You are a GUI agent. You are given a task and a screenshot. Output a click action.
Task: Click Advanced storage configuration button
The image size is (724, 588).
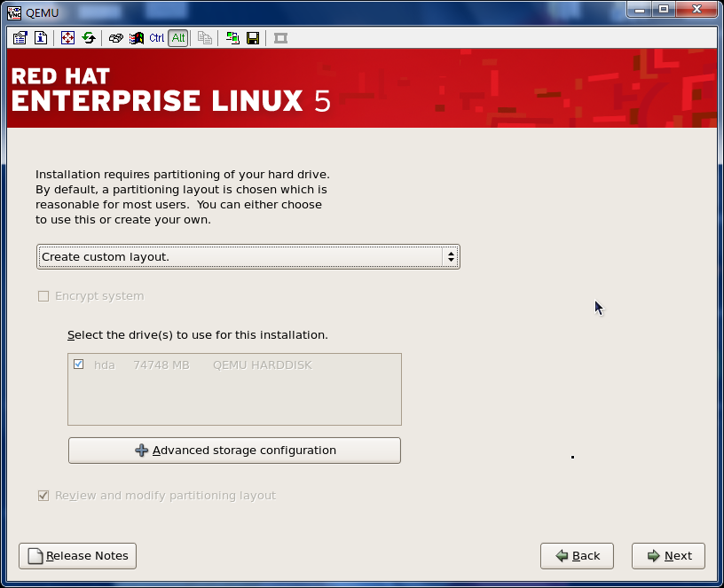point(234,451)
